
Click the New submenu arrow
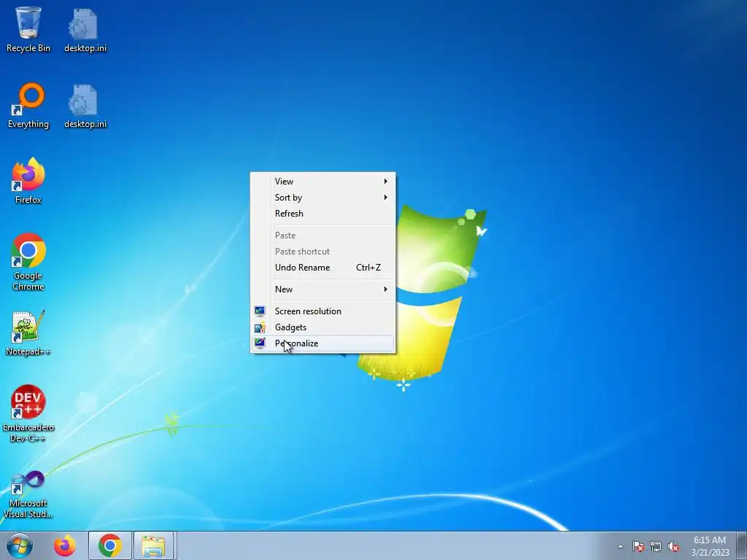coord(385,289)
